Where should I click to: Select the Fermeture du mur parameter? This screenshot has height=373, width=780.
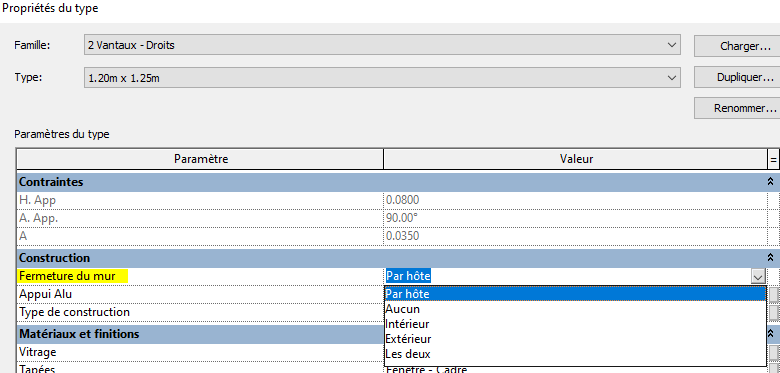point(200,276)
